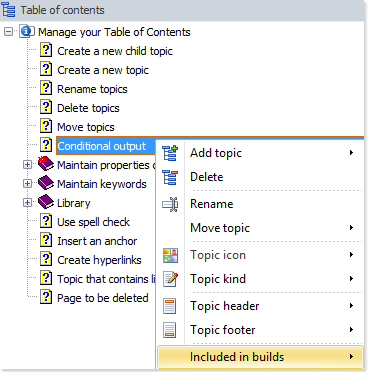The image size is (368, 373).
Task: Select the Create a new child topic item
Action: click(x=115, y=51)
